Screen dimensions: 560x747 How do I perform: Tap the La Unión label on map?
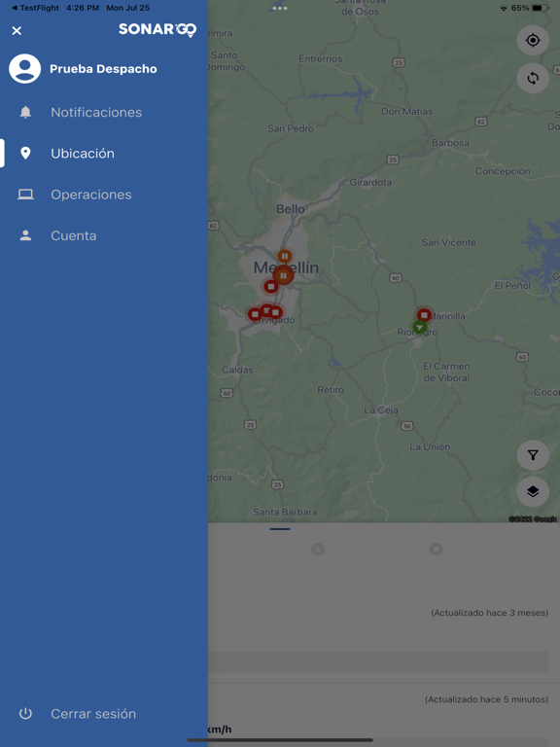click(430, 446)
